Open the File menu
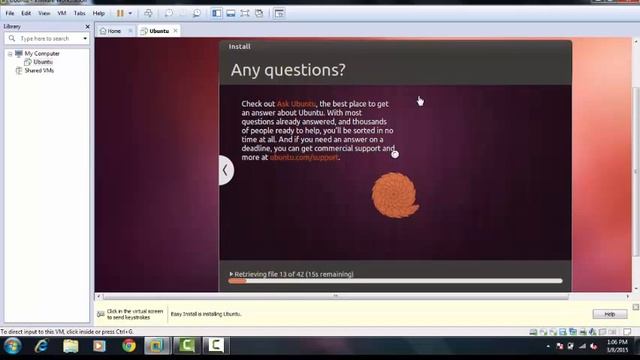640x360 pixels. click(10, 13)
